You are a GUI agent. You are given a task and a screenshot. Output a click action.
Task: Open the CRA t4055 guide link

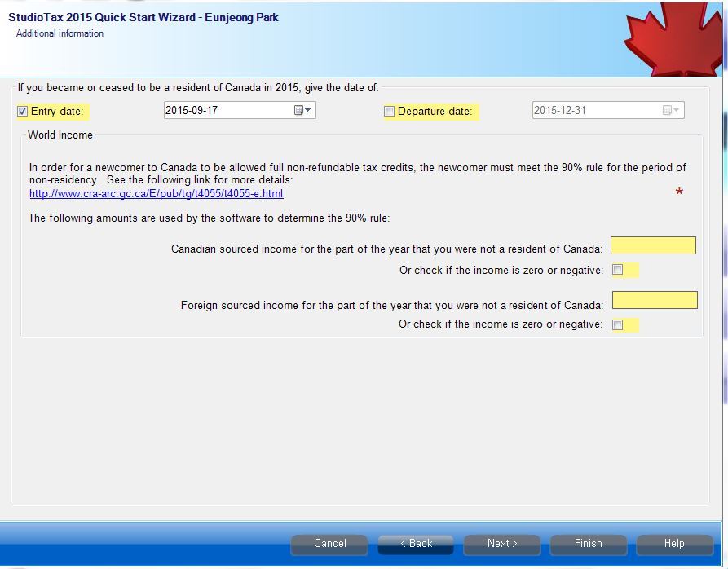coord(157,193)
